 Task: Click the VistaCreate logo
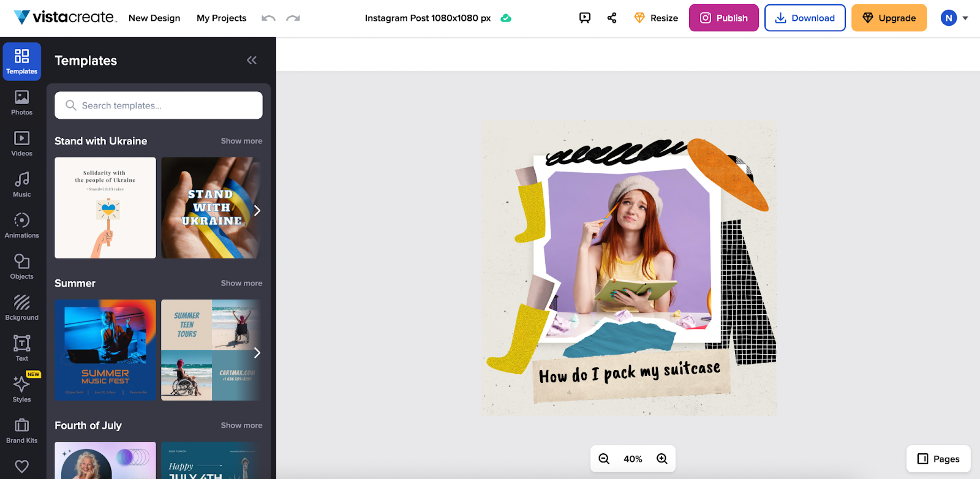65,18
